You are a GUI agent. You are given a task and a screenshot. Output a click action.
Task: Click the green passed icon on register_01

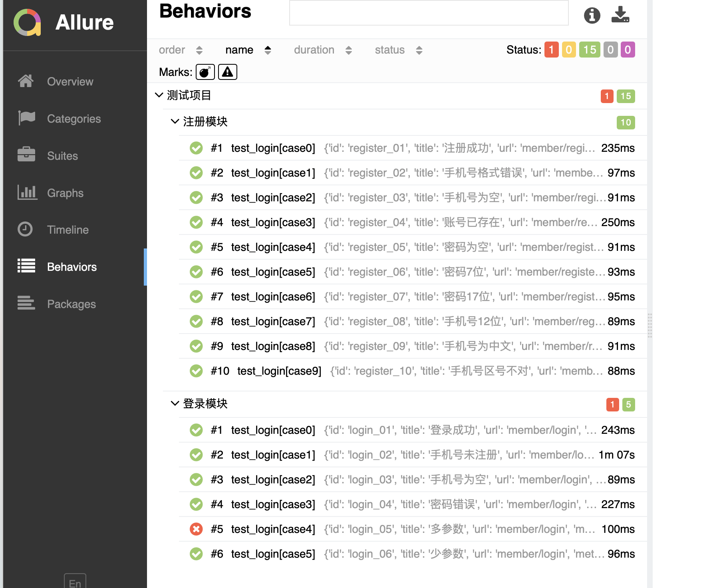tap(196, 148)
